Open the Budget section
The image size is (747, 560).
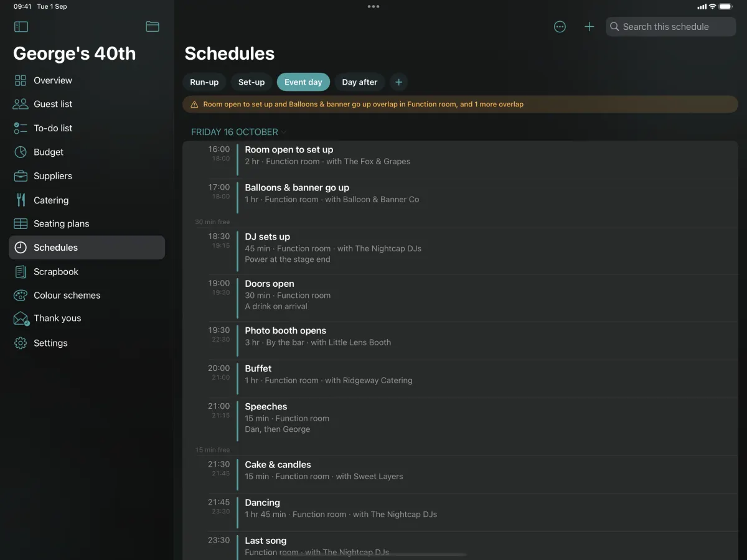click(x=87, y=152)
